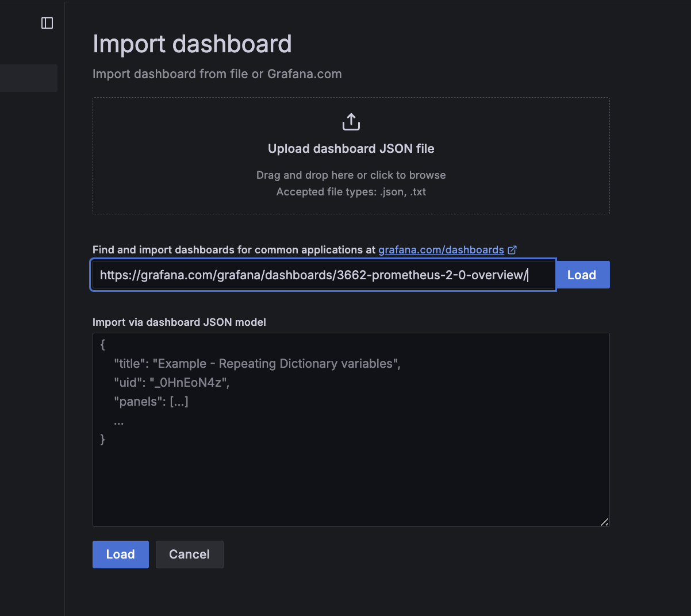This screenshot has height=616, width=691.
Task: Open the external link icon beside grafana.com/dashboards
Action: (512, 249)
